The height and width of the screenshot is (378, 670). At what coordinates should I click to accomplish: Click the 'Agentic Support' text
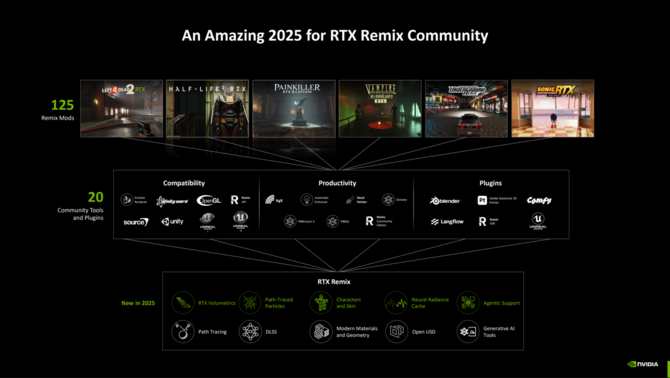pos(502,303)
